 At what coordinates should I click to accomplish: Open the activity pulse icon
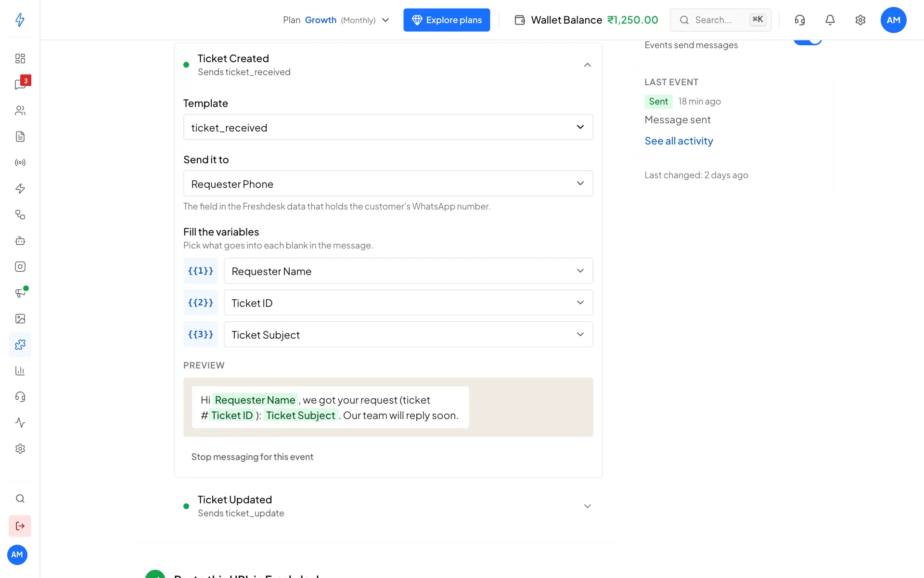(20, 422)
